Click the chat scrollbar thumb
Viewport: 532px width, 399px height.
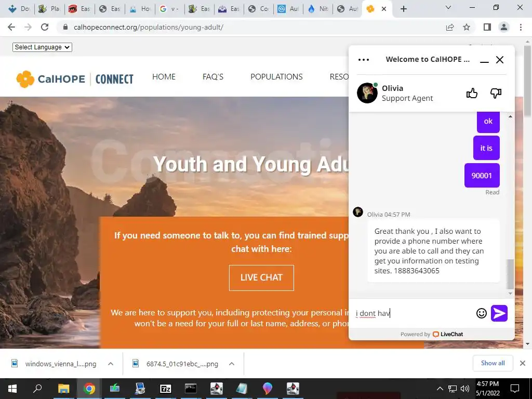click(x=510, y=274)
